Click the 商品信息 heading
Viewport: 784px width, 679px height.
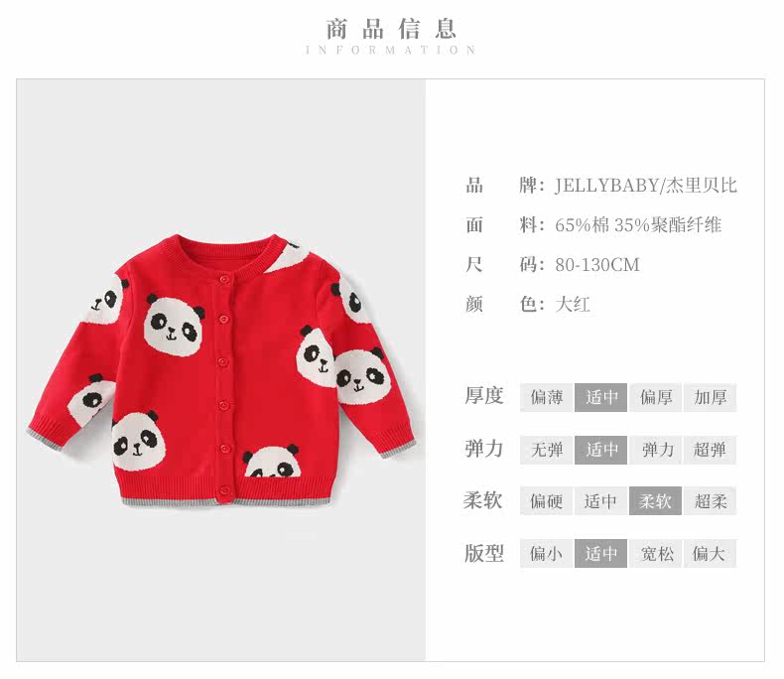point(391,29)
